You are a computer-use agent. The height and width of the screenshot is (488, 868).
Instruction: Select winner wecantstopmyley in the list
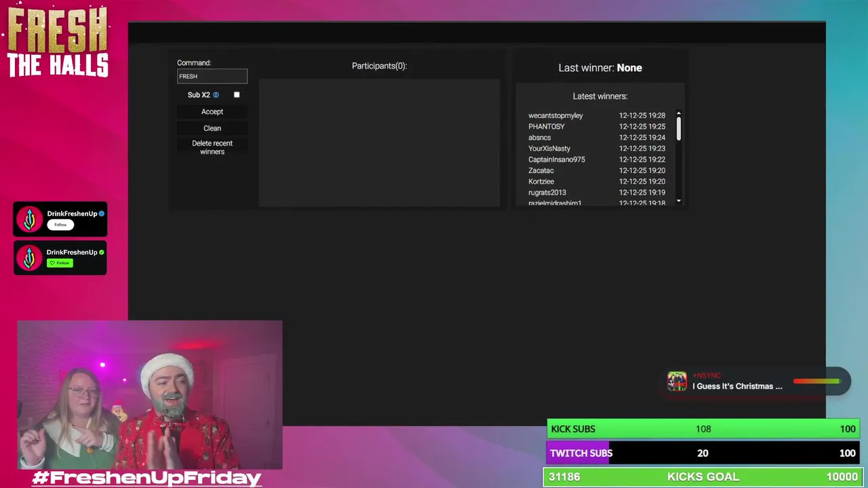click(x=555, y=116)
